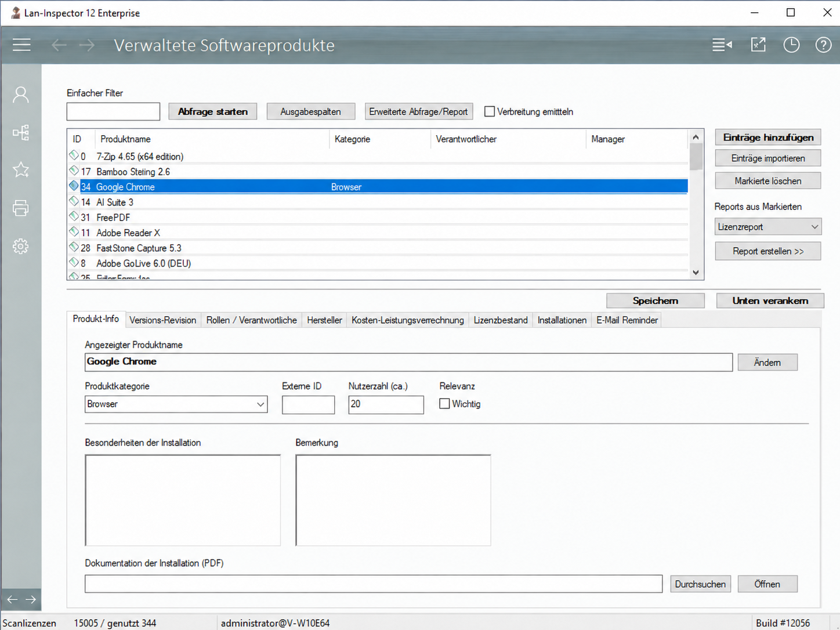Select the Hersteller tab
840x630 pixels.
point(324,320)
